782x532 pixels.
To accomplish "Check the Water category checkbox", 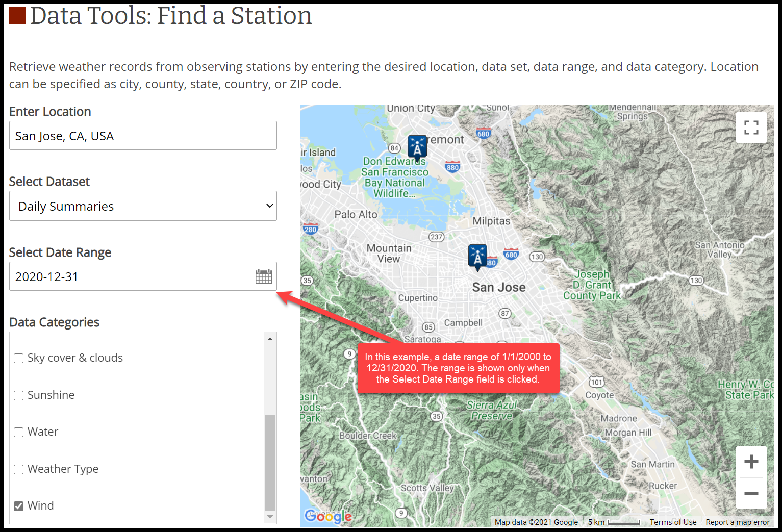I will click(19, 432).
